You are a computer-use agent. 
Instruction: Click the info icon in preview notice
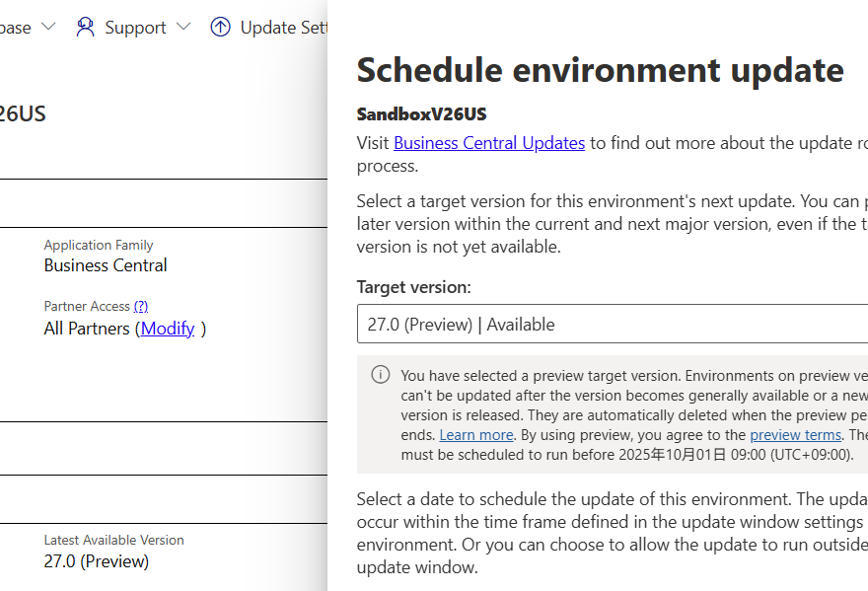[x=380, y=375]
